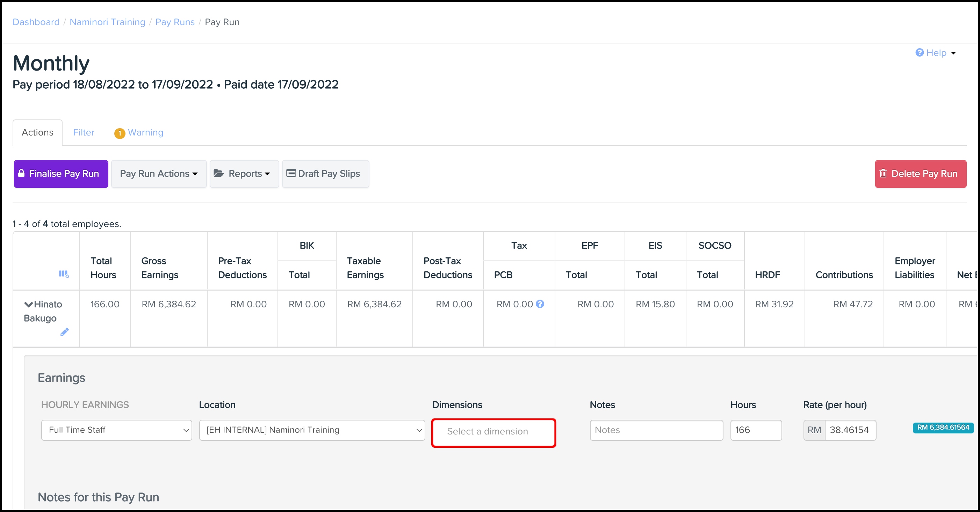Click the Hours field showing 166
Image resolution: width=980 pixels, height=512 pixels.
tap(756, 430)
